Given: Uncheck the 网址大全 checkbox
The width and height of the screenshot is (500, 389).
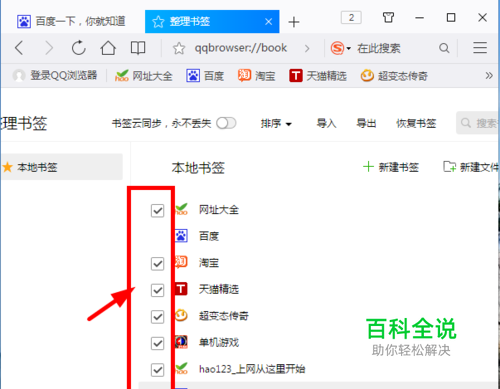Looking at the screenshot, I should pos(157,210).
